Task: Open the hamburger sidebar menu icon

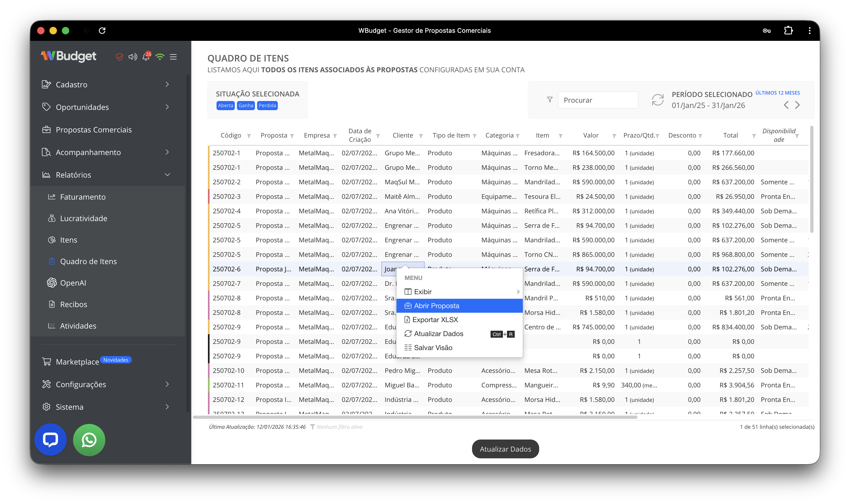Action: 173,57
